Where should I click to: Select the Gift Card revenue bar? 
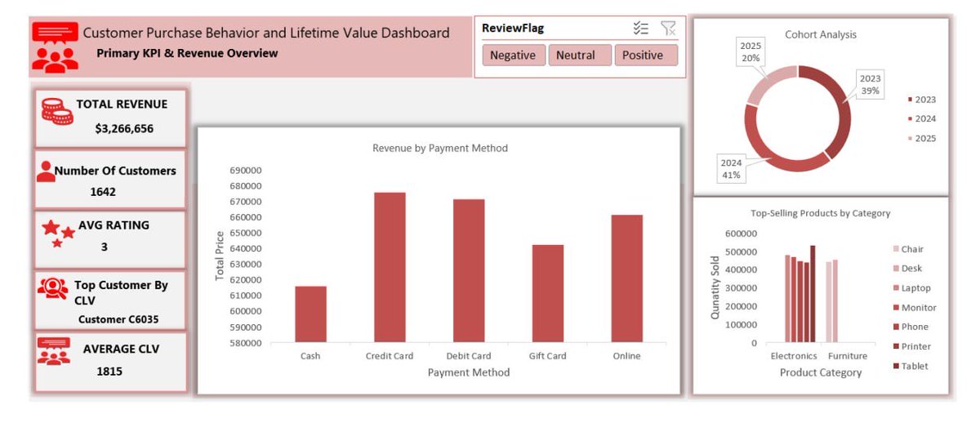click(548, 294)
